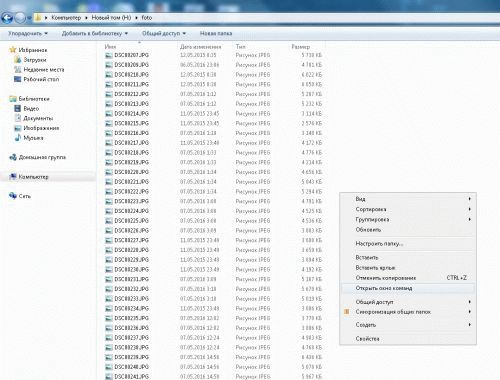Open the Создать context menu entry

(408, 325)
